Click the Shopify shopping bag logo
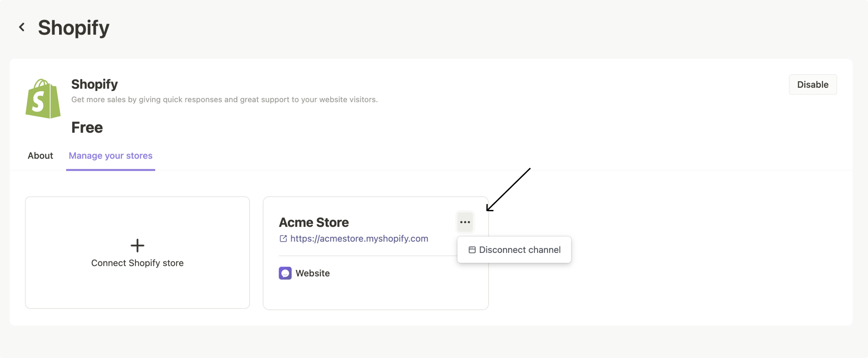 pyautogui.click(x=43, y=99)
